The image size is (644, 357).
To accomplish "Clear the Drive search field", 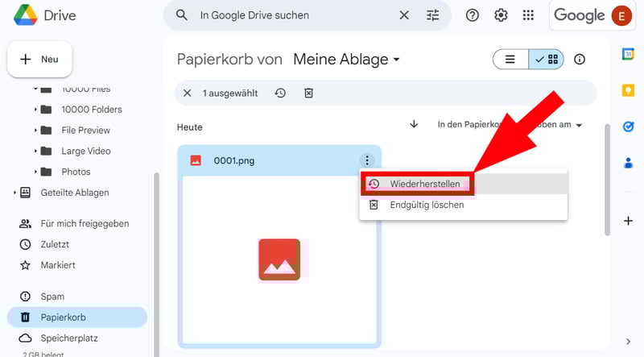I will (x=404, y=15).
